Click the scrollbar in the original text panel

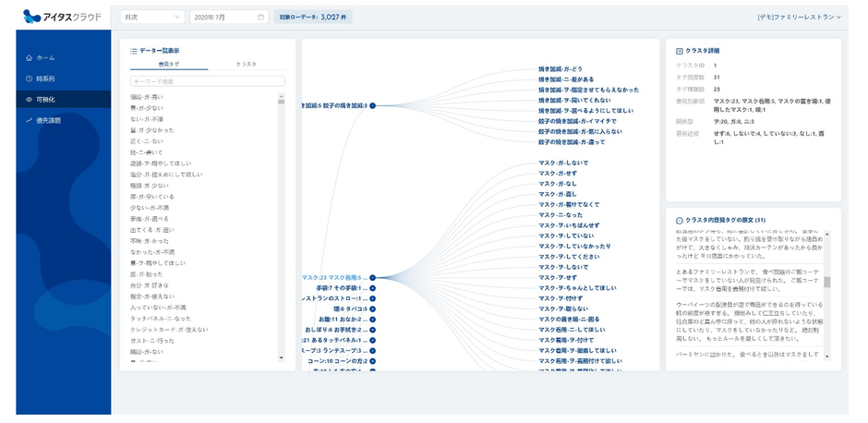827,282
